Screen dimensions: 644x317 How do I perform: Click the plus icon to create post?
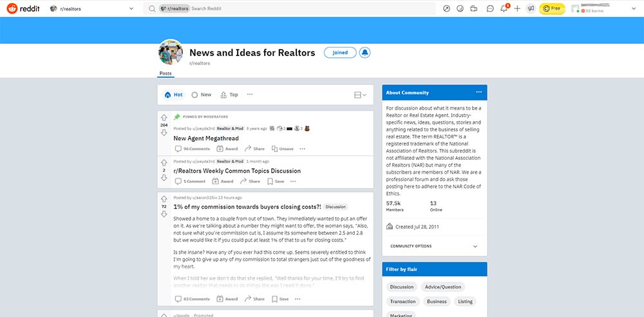click(x=517, y=8)
